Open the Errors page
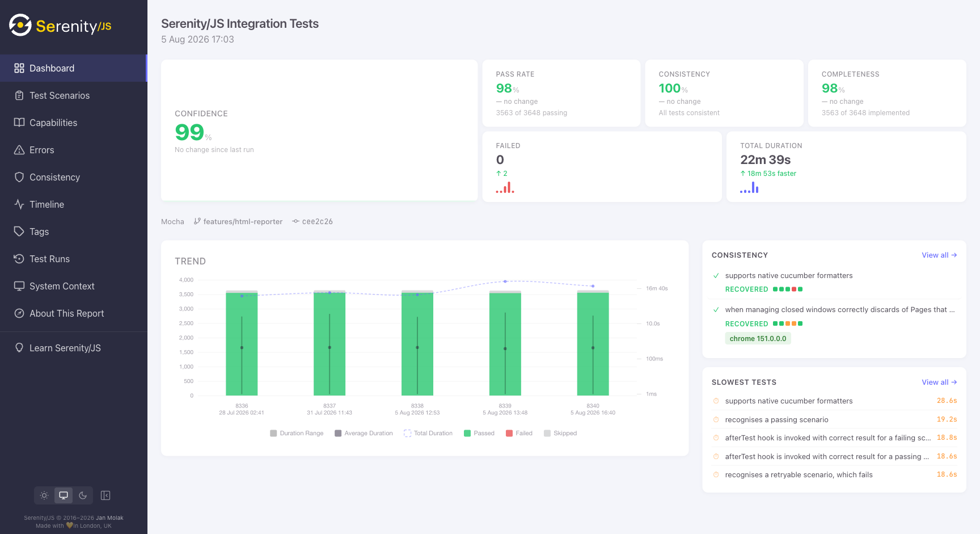980x534 pixels. 74,150
